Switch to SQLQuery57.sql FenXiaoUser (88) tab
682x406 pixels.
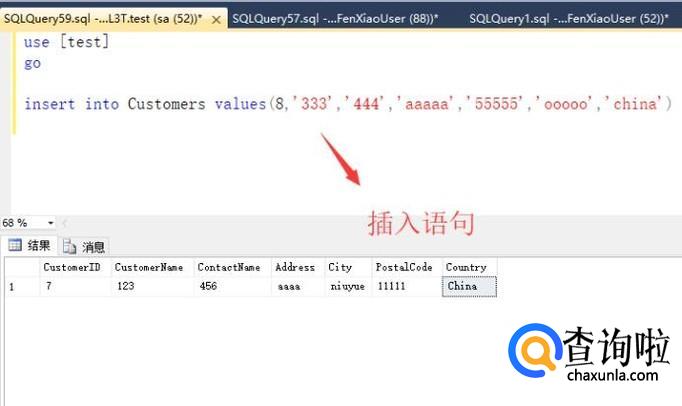335,19
